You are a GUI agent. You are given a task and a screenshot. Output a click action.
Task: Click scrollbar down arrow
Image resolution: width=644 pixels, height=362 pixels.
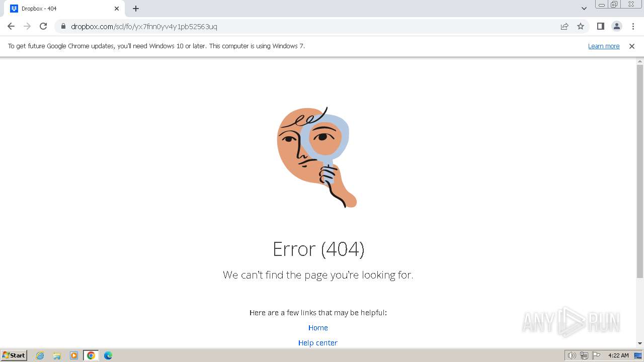tap(640, 343)
